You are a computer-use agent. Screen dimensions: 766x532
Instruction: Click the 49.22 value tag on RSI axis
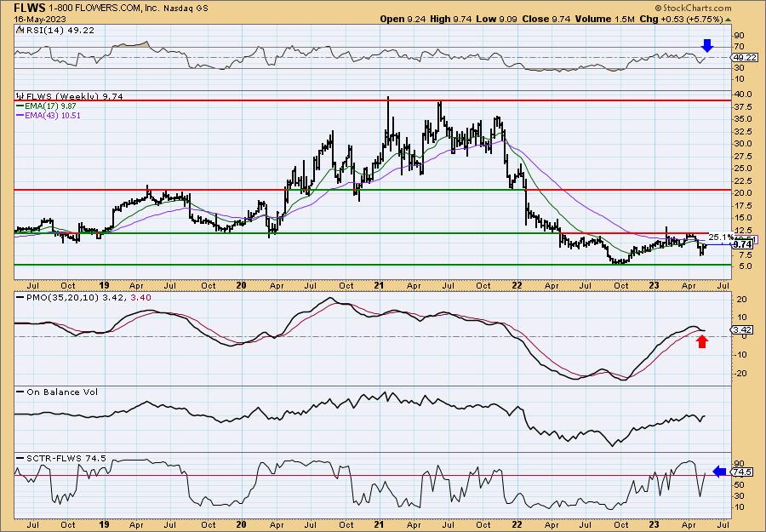(x=744, y=58)
